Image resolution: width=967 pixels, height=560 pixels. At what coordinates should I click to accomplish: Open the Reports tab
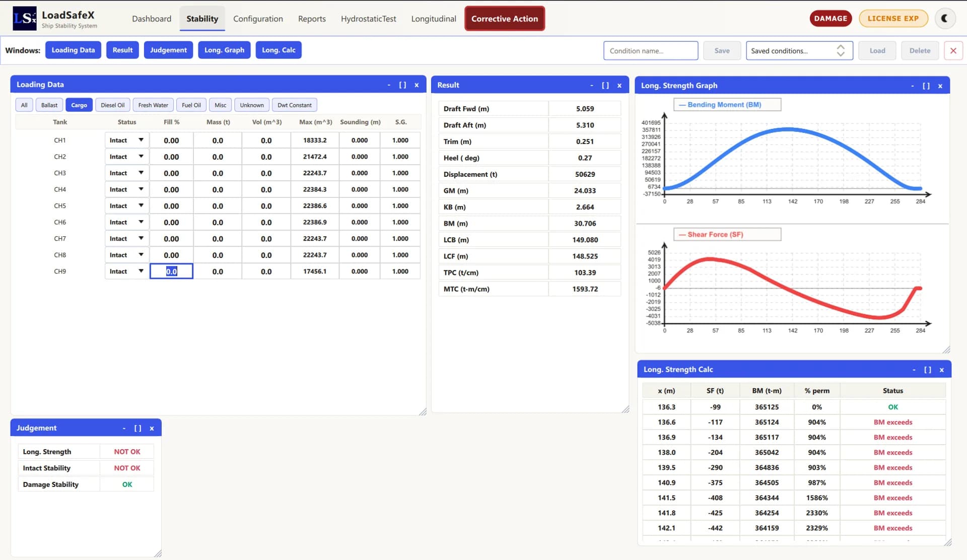(312, 19)
